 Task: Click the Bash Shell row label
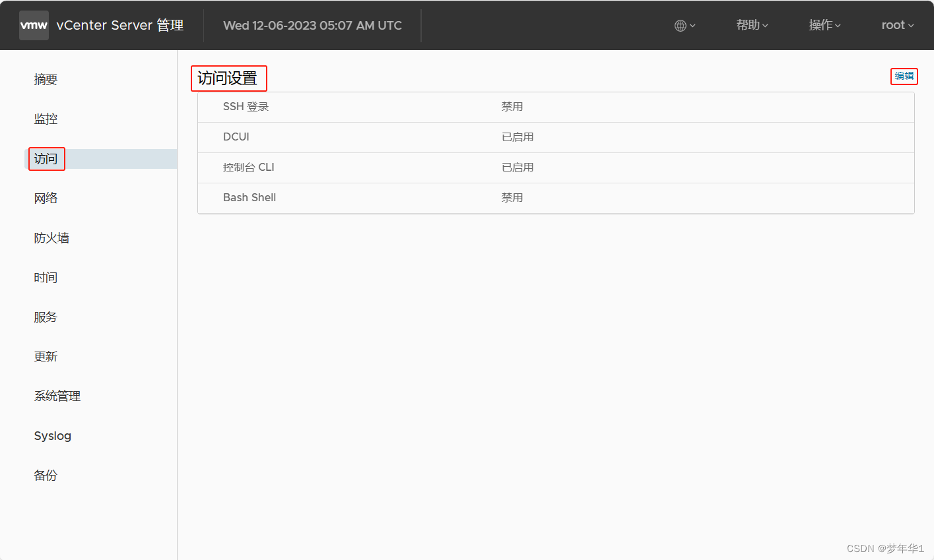(250, 198)
